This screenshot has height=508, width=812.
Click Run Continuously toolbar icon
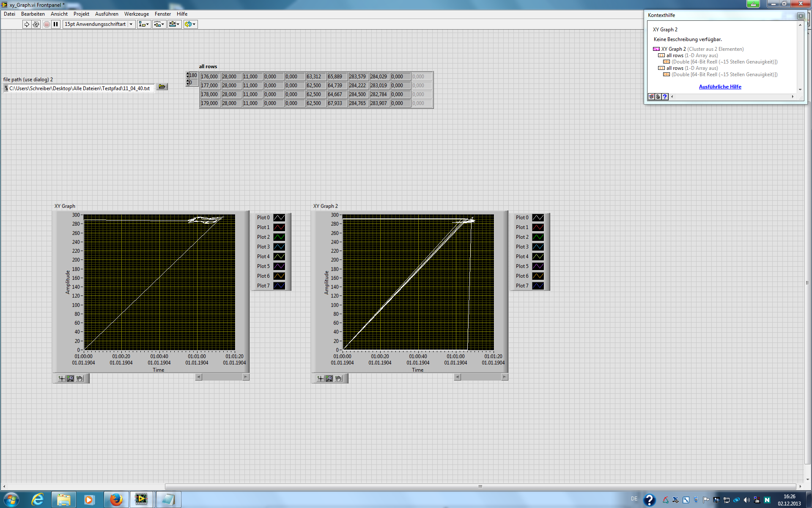36,24
